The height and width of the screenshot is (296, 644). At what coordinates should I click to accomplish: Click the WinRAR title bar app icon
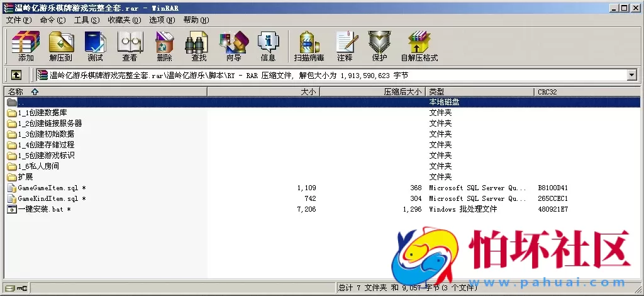point(8,8)
